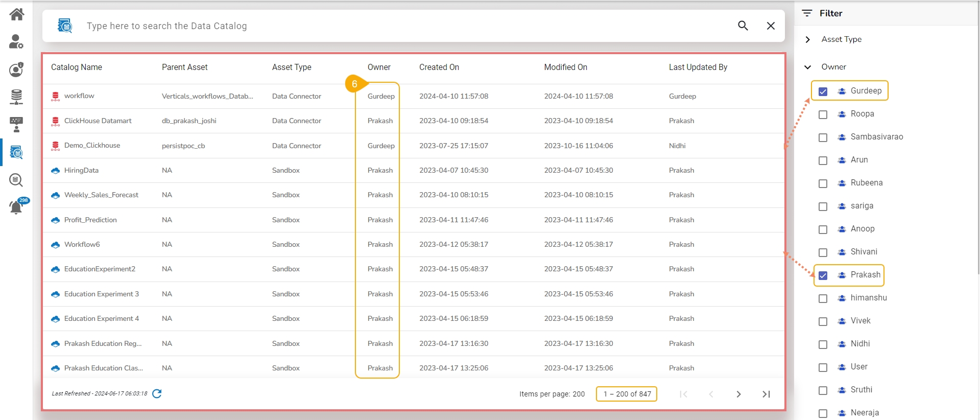Viewport: 980px width, 420px height.
Task: Open the ClickHouse Datamart catalog entry
Action: [98, 121]
